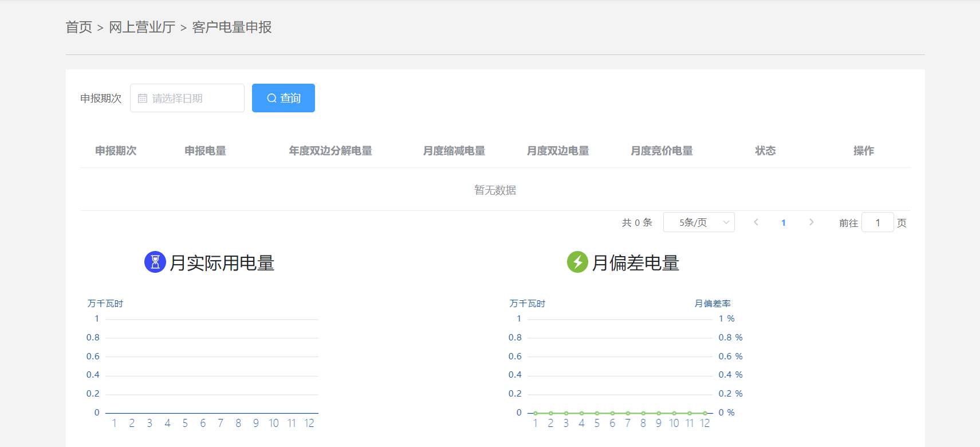Image resolution: width=980 pixels, height=447 pixels.
Task: Click the 月度竞价电量 column header
Action: (662, 151)
